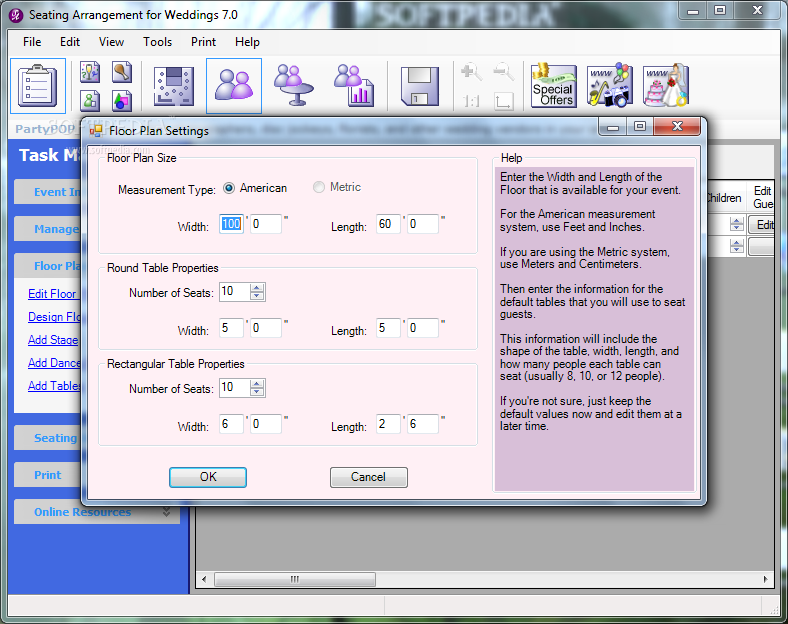Open the Print task section in sidebar

click(x=48, y=475)
